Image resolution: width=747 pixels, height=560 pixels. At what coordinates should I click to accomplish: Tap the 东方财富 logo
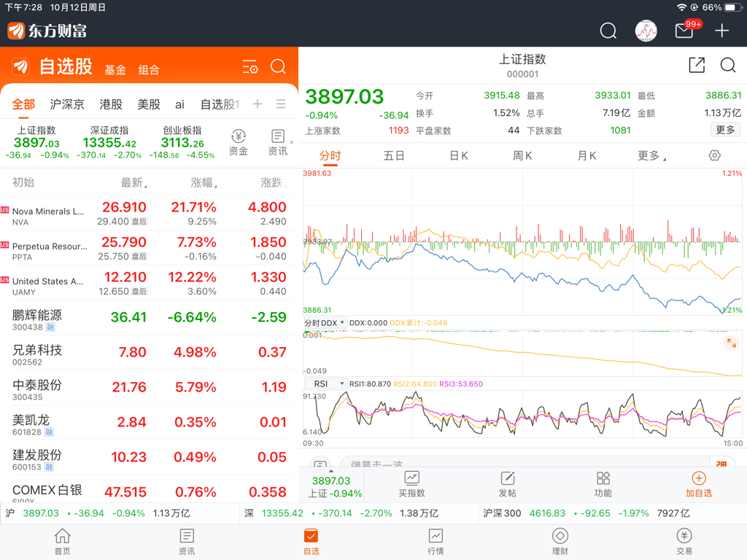pyautogui.click(x=47, y=31)
